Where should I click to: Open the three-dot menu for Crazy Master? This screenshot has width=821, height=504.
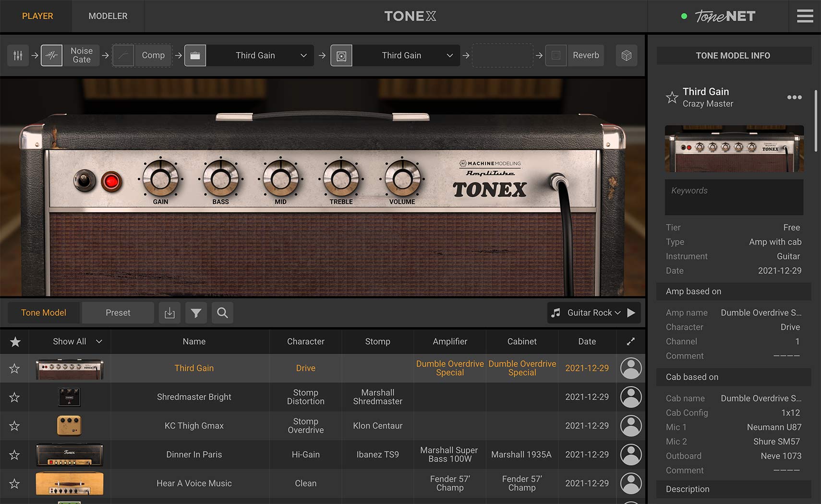795,97
